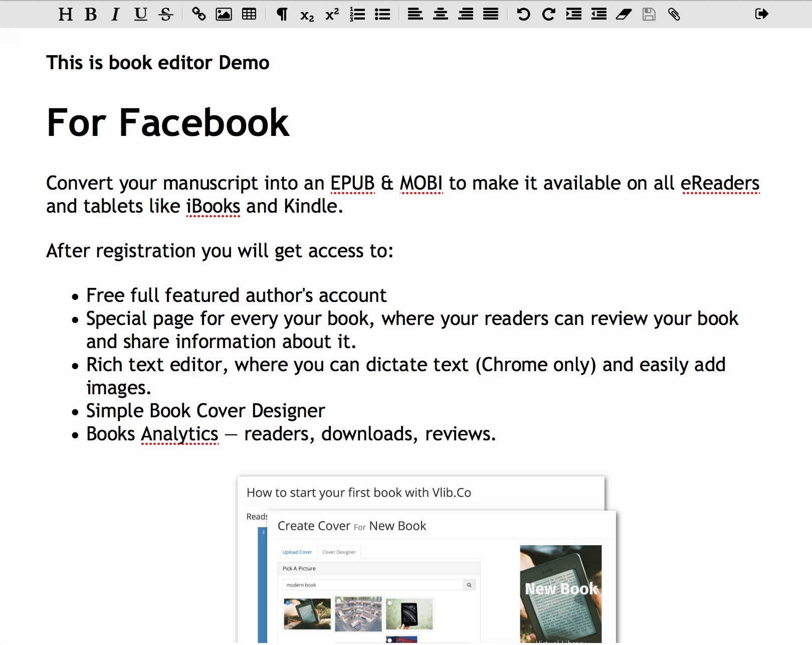Apply subscript formatting
812x645 pixels.
[307, 15]
